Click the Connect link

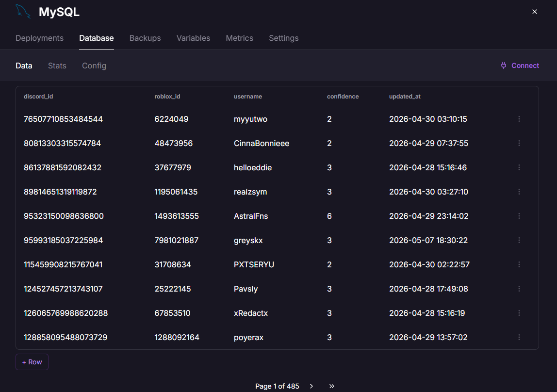coord(520,65)
